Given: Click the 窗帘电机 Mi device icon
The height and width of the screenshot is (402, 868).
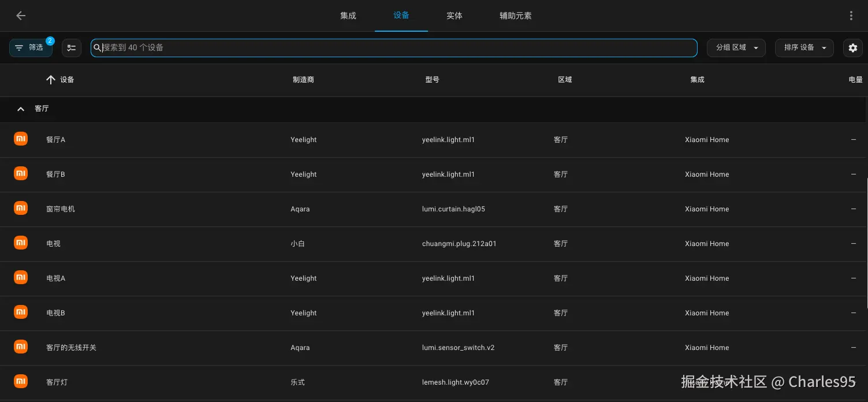Looking at the screenshot, I should click(x=20, y=208).
